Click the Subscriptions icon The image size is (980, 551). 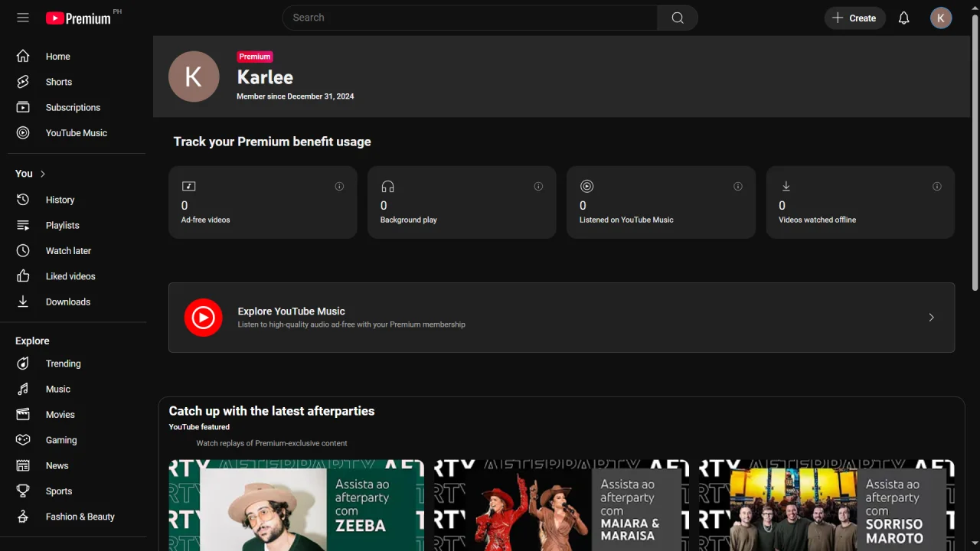(23, 107)
